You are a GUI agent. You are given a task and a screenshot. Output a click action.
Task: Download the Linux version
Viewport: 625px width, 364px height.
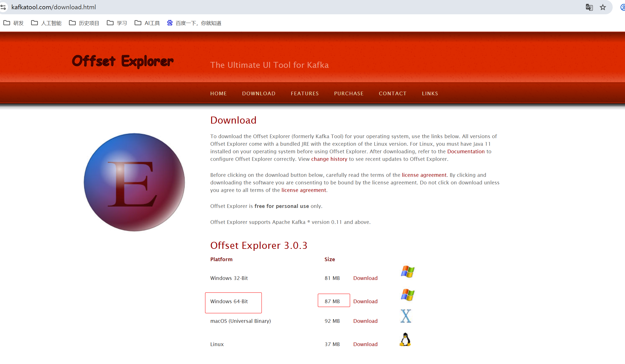tap(365, 344)
